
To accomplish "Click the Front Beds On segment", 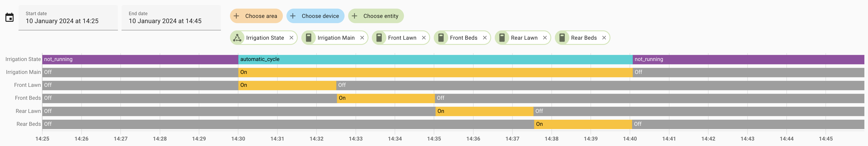I will point(386,98).
